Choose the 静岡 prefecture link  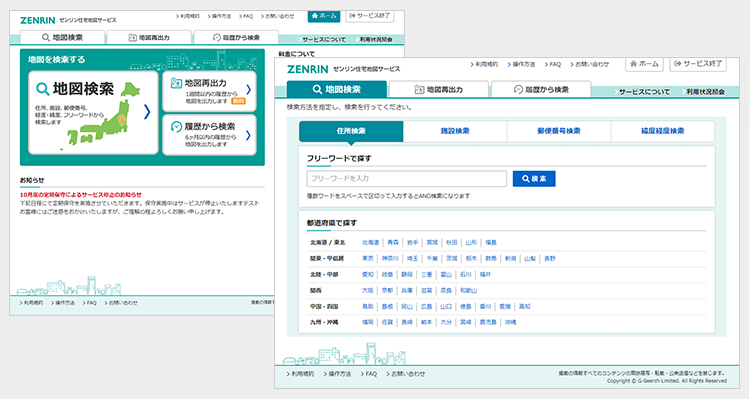pos(407,275)
